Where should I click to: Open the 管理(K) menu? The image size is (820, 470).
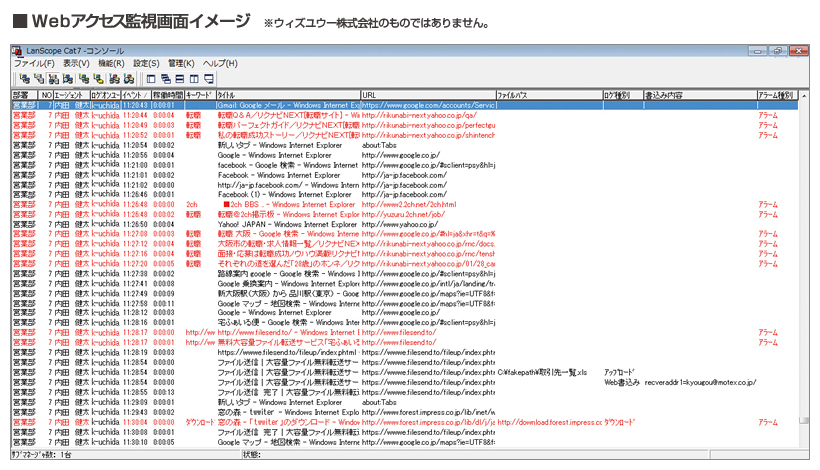181,63
